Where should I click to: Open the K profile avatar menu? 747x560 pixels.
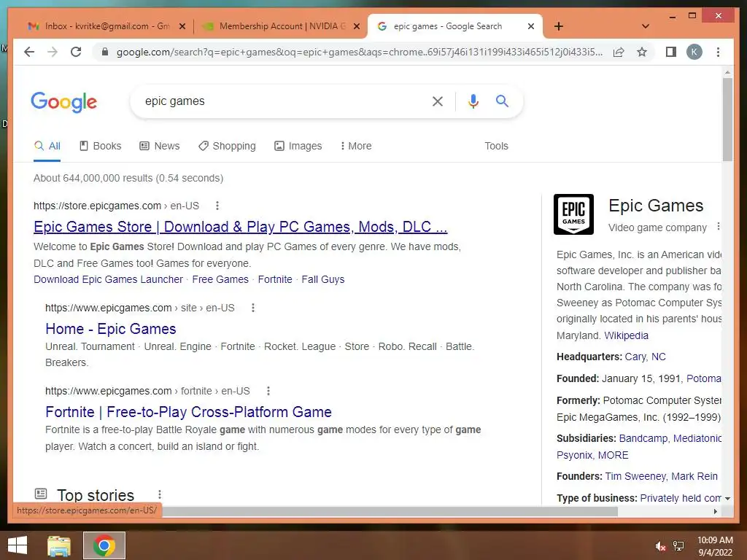point(694,52)
